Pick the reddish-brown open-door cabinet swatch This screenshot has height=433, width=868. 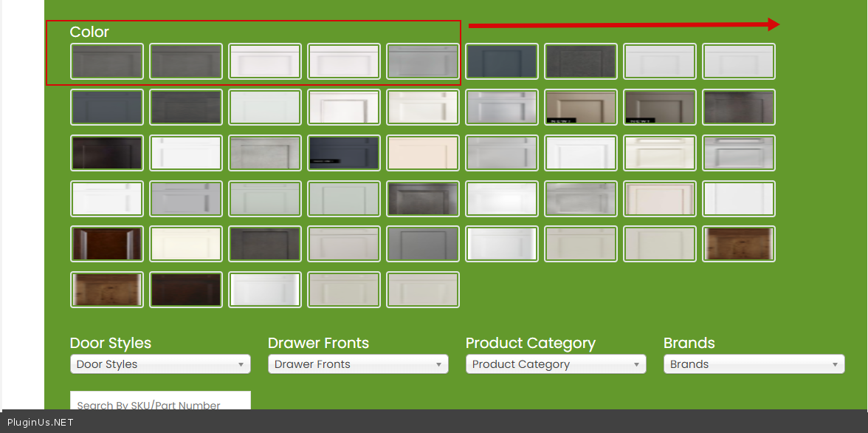107,244
